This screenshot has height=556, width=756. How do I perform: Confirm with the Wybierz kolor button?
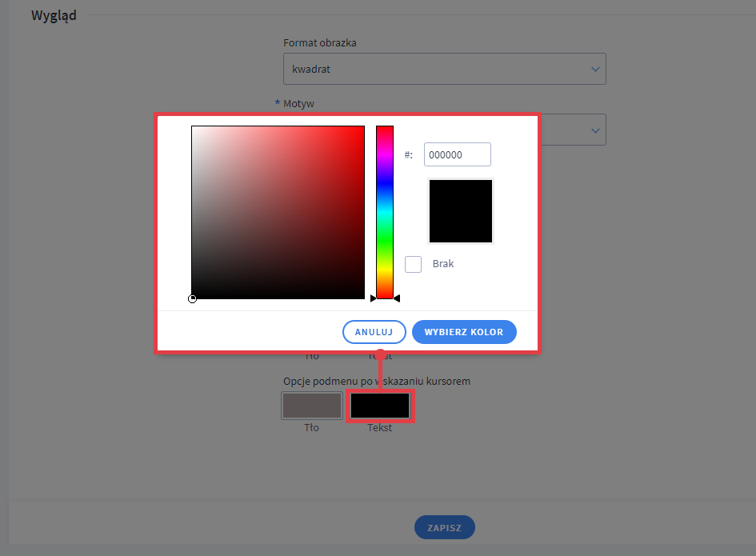click(464, 332)
